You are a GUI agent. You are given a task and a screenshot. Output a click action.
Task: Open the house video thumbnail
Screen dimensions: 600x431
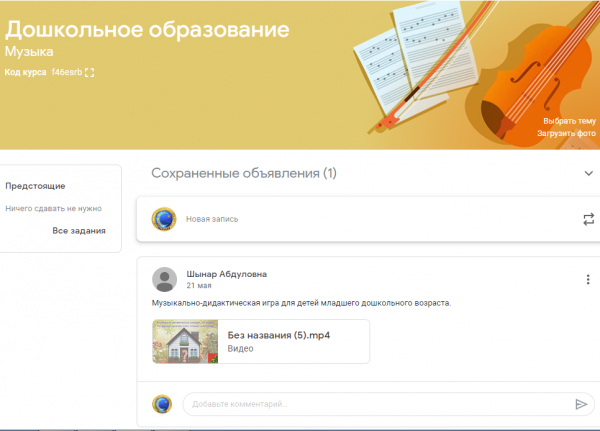click(x=185, y=341)
